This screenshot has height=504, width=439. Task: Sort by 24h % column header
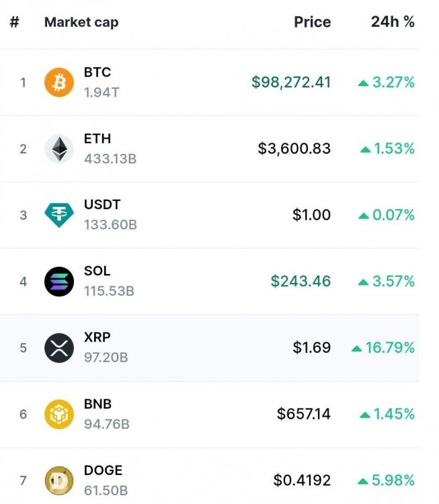click(393, 22)
